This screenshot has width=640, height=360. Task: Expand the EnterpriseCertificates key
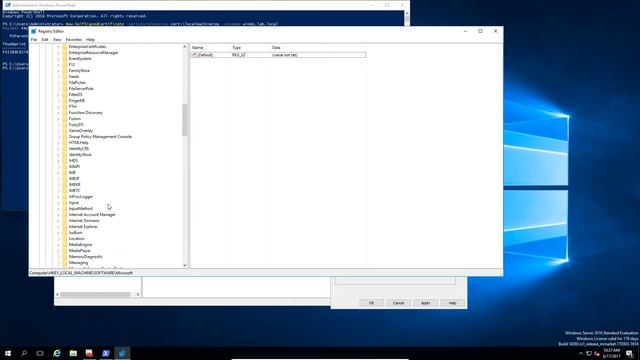58,47
